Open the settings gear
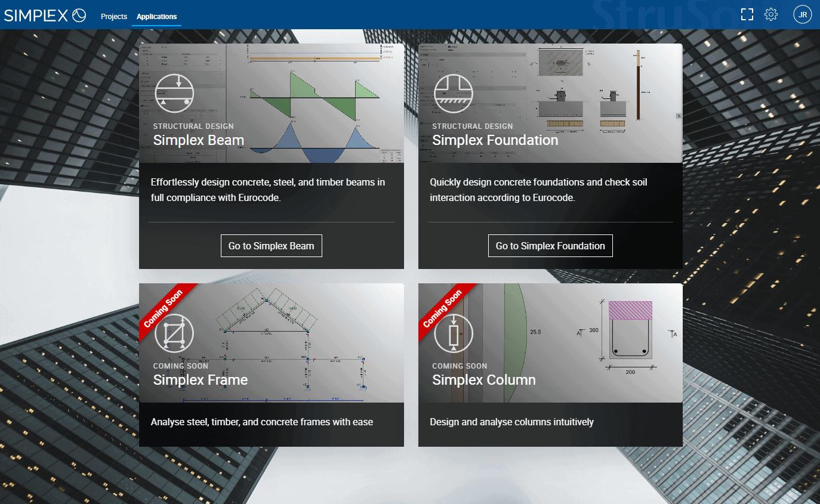Screen dimensions: 820x504 [771, 14]
